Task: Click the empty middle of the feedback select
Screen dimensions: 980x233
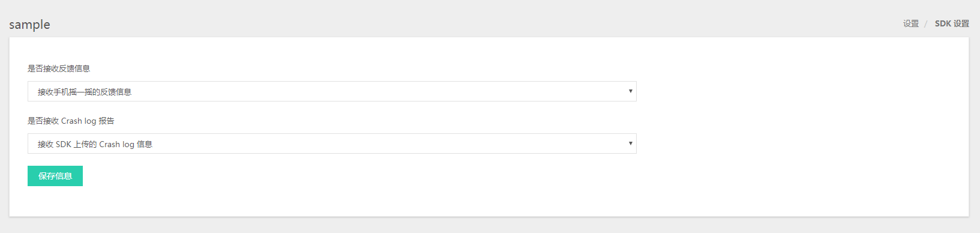Action: [378, 91]
